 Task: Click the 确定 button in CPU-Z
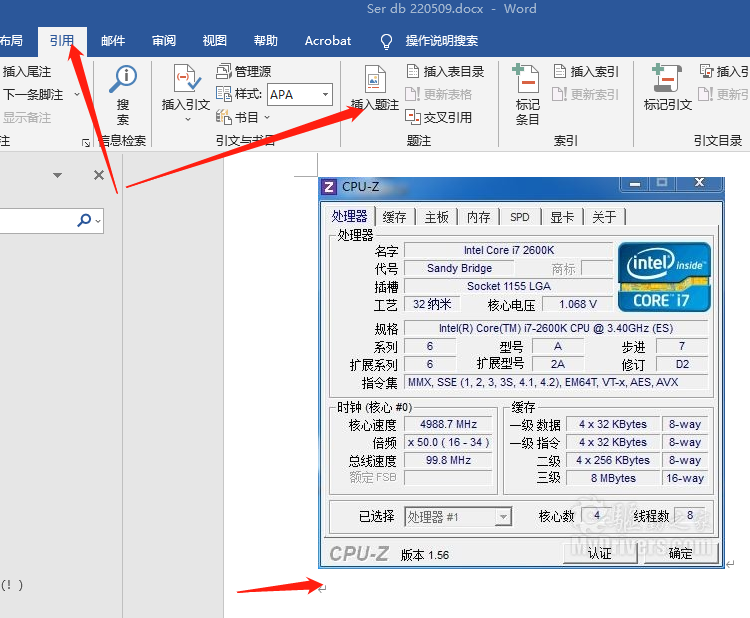pyautogui.click(x=680, y=553)
